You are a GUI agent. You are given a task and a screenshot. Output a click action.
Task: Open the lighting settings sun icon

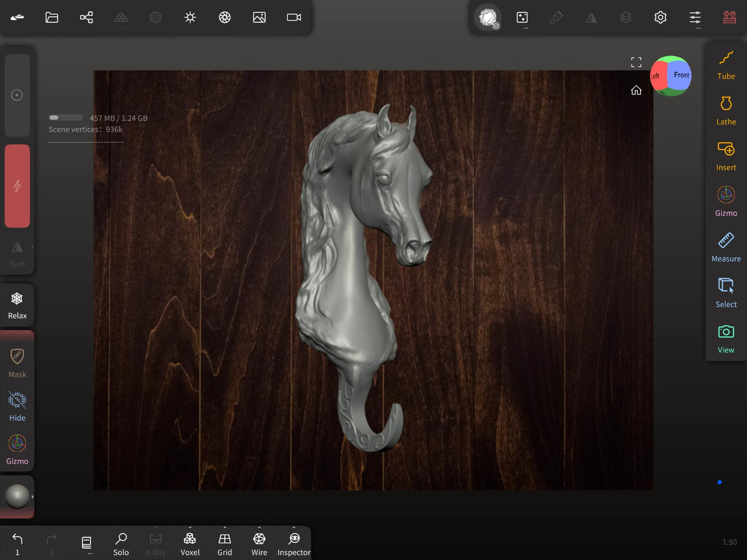pos(190,18)
